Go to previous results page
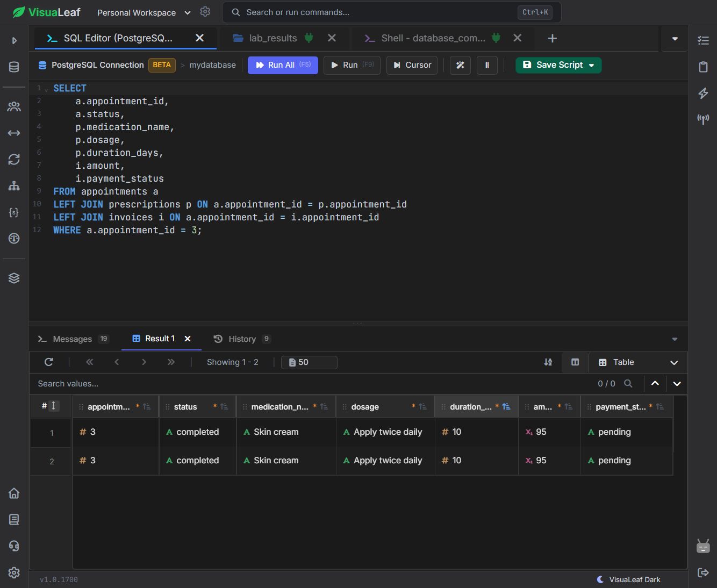The height and width of the screenshot is (588, 717). point(117,362)
